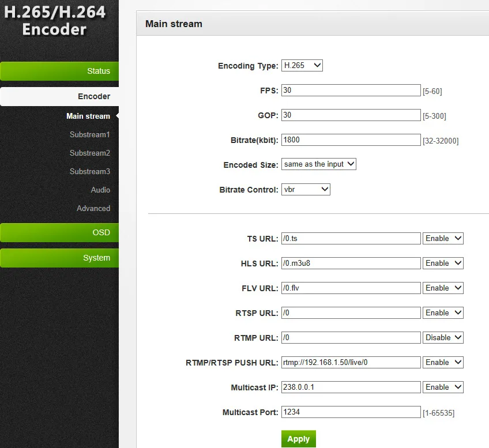Click the FLV URL input field
This screenshot has height=448, width=489.
click(x=351, y=288)
